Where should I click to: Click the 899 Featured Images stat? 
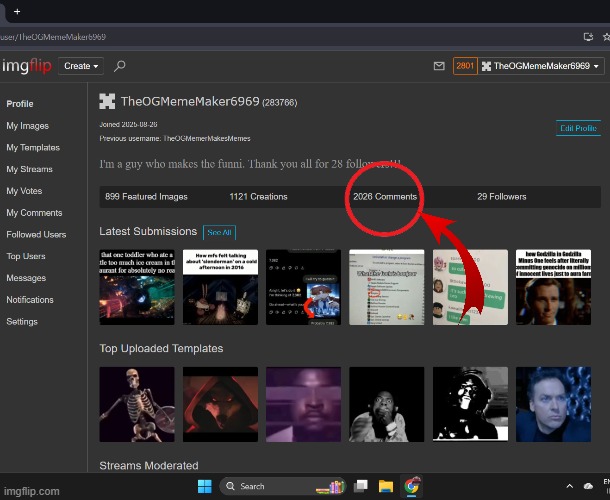click(x=146, y=197)
